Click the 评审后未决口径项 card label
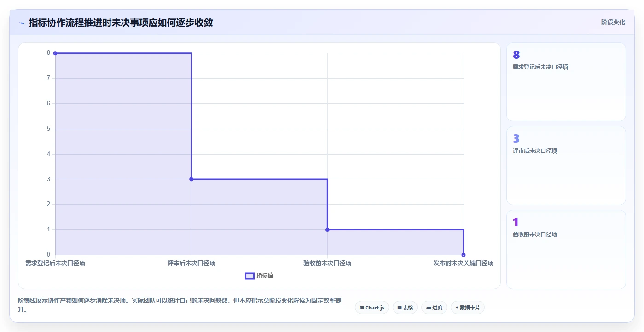 pos(535,151)
